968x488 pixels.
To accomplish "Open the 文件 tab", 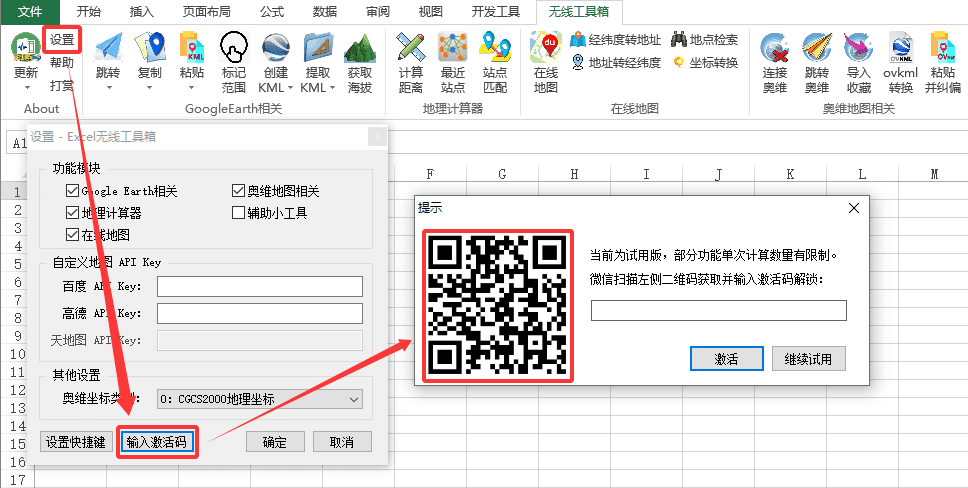I will 30,12.
